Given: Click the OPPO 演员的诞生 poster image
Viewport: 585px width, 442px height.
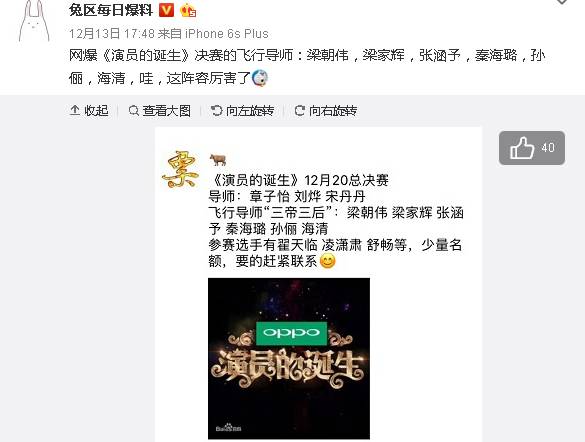Looking at the screenshot, I should coord(289,358).
